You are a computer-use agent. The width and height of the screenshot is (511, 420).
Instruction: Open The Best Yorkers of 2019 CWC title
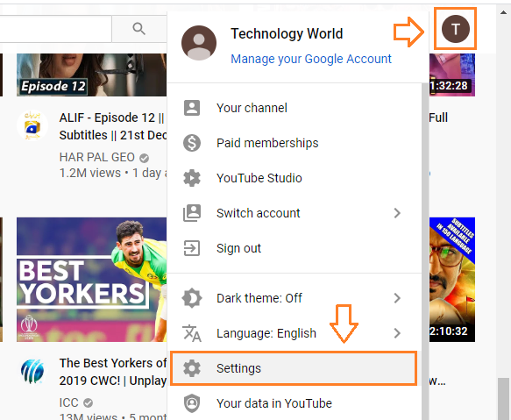(113, 372)
